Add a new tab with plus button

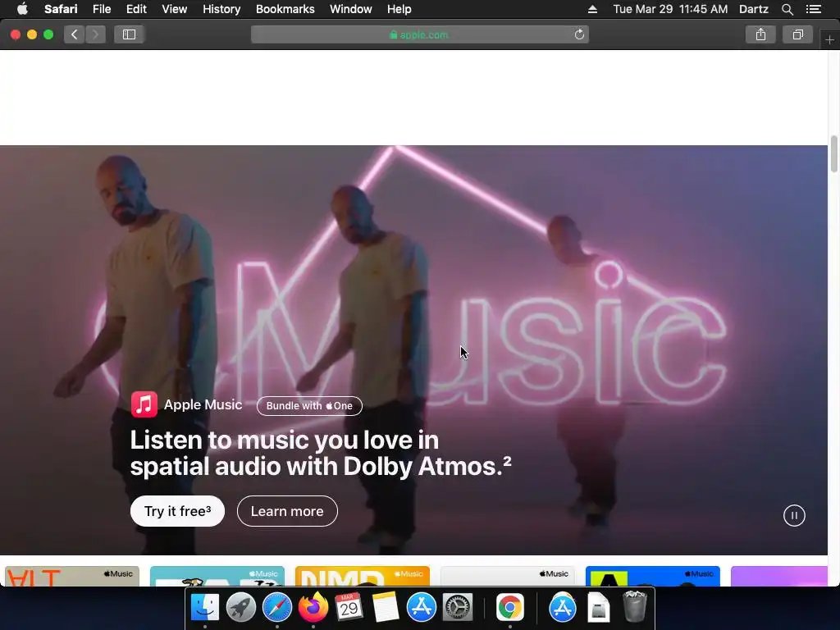tap(829, 40)
